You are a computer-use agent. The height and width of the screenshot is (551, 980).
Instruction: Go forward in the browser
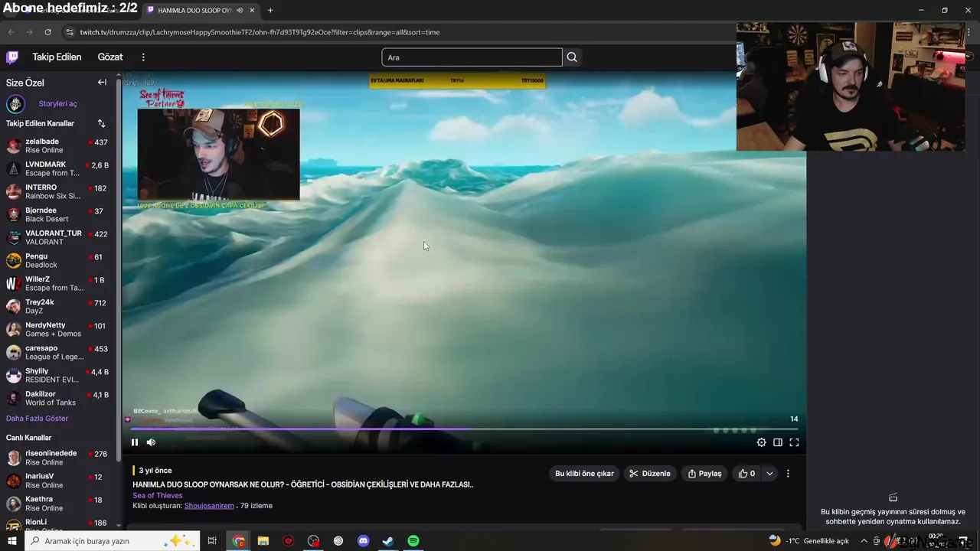click(29, 32)
